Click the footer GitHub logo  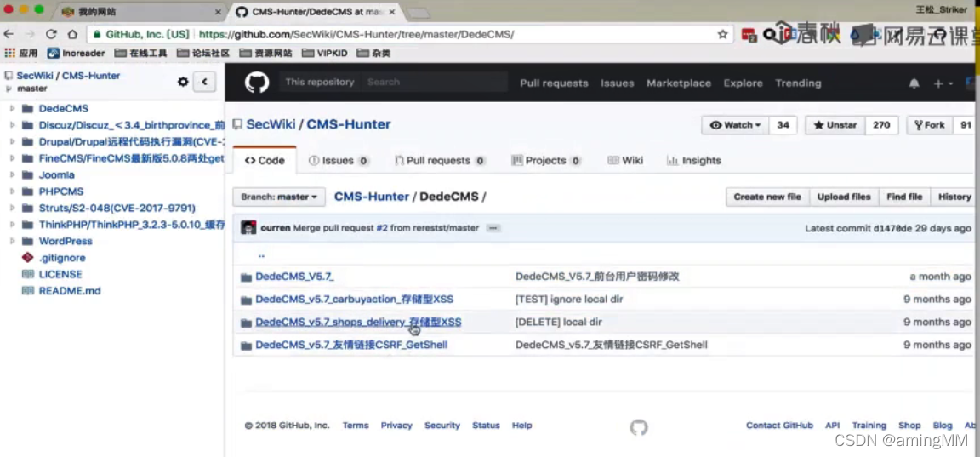point(639,427)
